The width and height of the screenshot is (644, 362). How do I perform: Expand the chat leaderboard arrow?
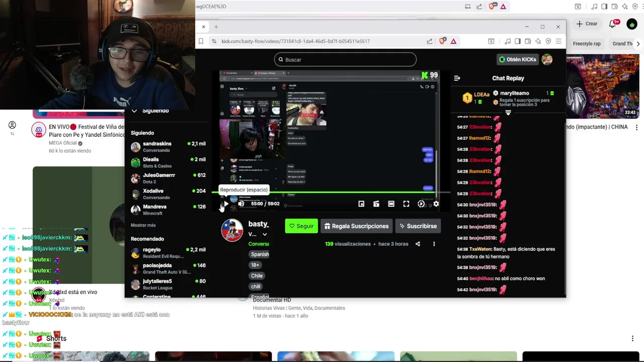tap(508, 113)
